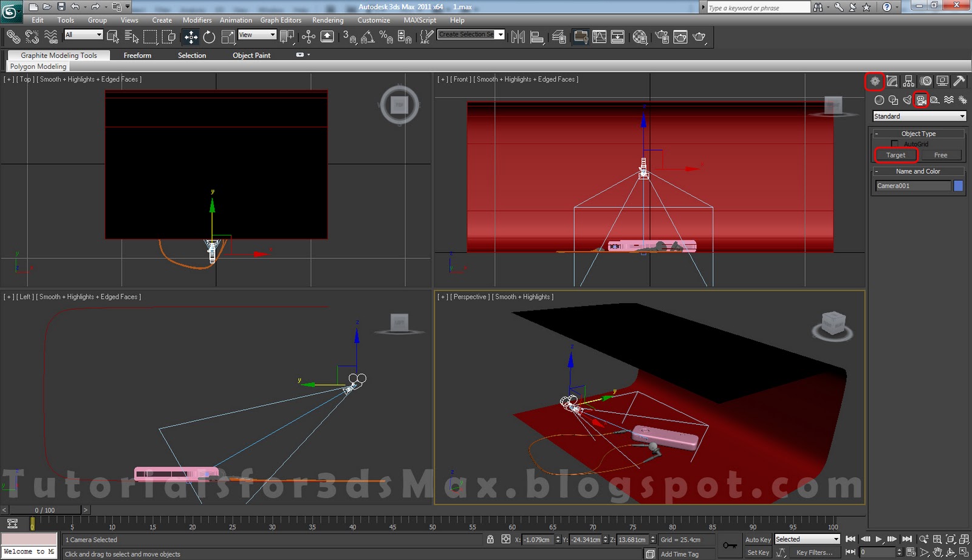Toggle Auto Key animation mode
Screen dimensions: 972x560
(758, 539)
